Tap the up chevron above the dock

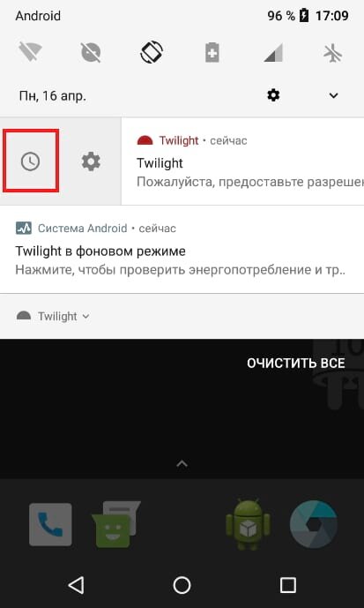(182, 463)
